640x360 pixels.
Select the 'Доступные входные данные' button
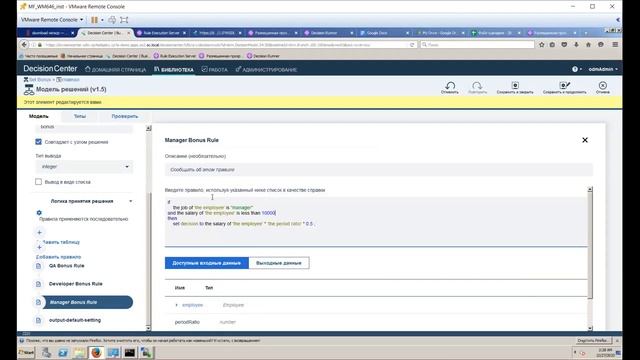[x=207, y=263]
